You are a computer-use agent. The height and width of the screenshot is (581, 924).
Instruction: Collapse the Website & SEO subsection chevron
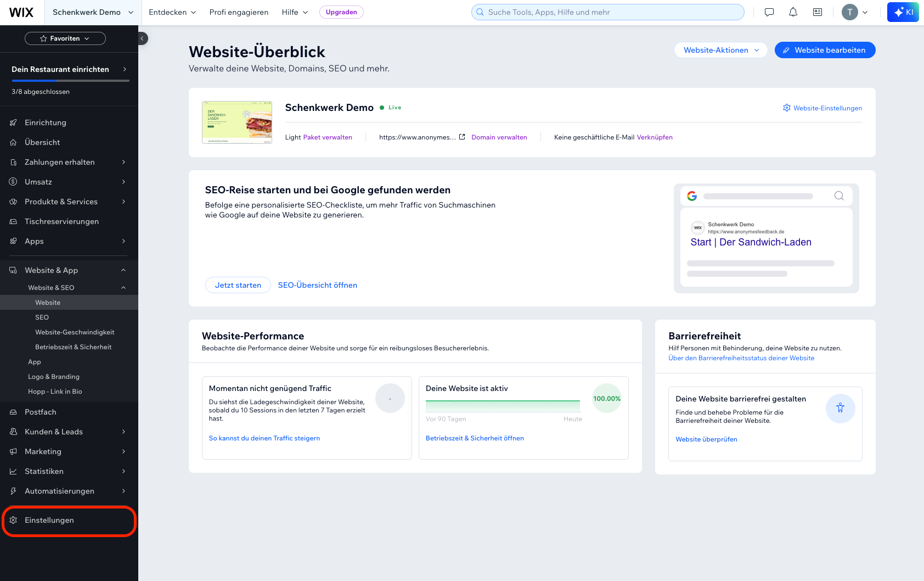tap(123, 288)
